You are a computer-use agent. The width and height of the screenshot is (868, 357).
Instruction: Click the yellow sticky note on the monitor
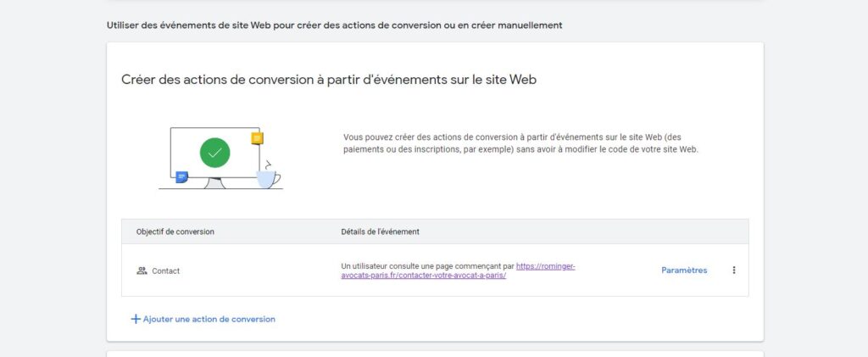(257, 138)
